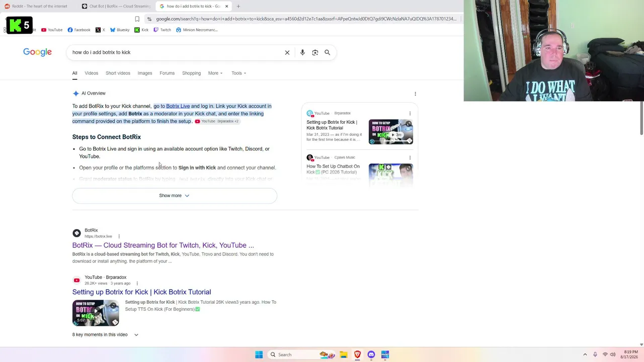
Task: Open Brave browser from taskbar
Action: [x=357, y=354]
